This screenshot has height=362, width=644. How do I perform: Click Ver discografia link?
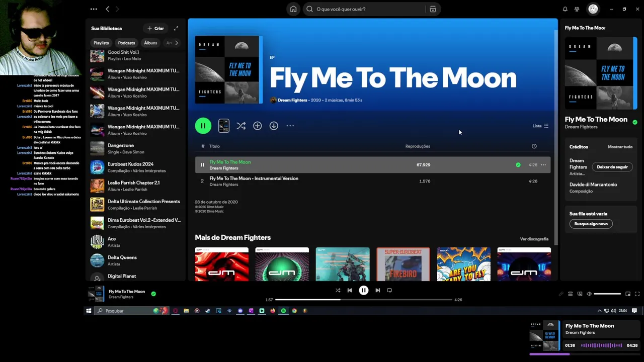click(x=534, y=239)
